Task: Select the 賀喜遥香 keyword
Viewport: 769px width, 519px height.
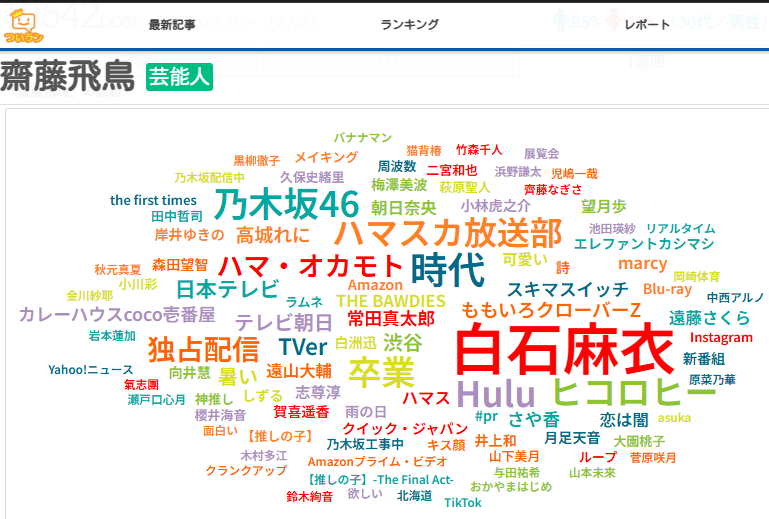Action: click(301, 412)
